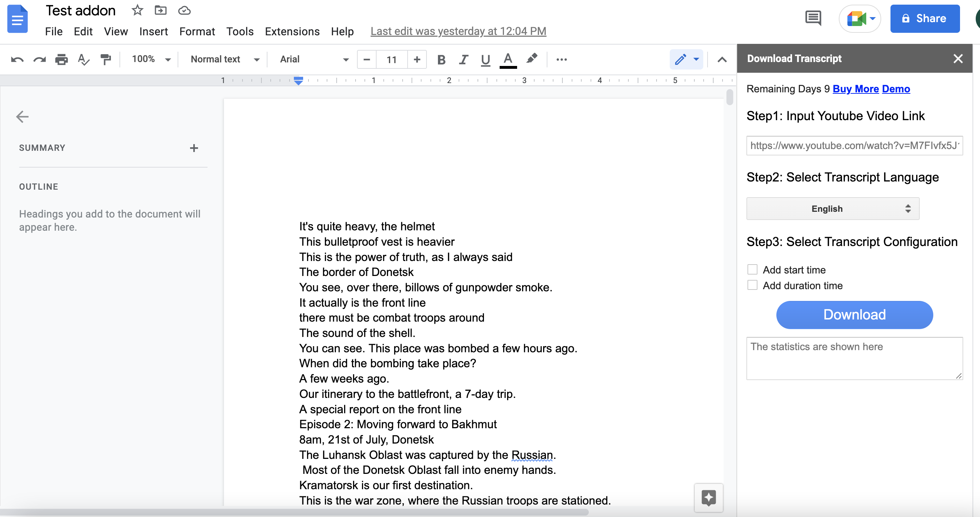Click the Download button
The height and width of the screenshot is (517, 980).
[x=854, y=314]
